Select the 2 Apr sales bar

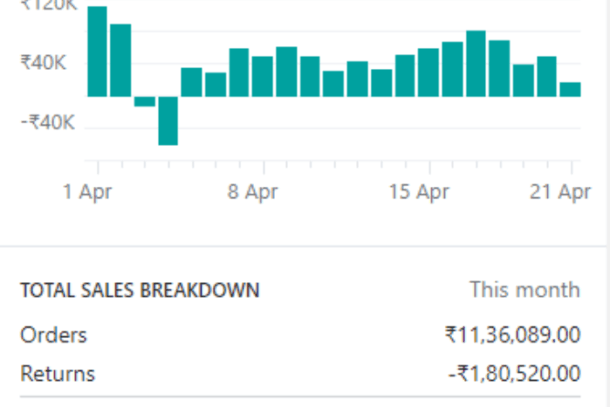tap(121, 60)
